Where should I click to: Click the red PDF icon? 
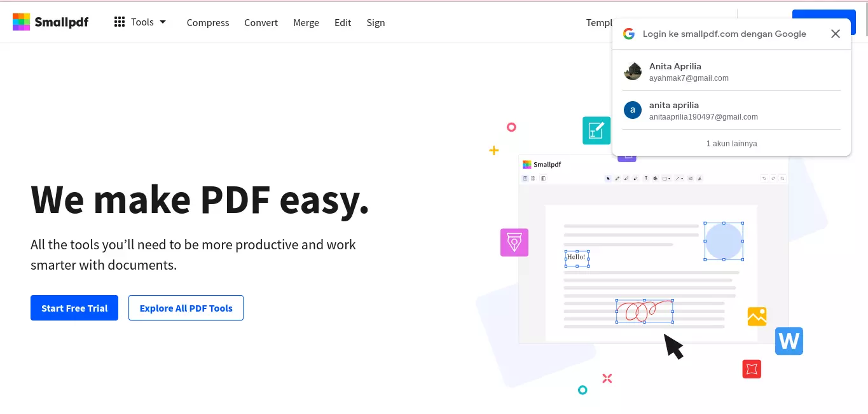coord(752,369)
